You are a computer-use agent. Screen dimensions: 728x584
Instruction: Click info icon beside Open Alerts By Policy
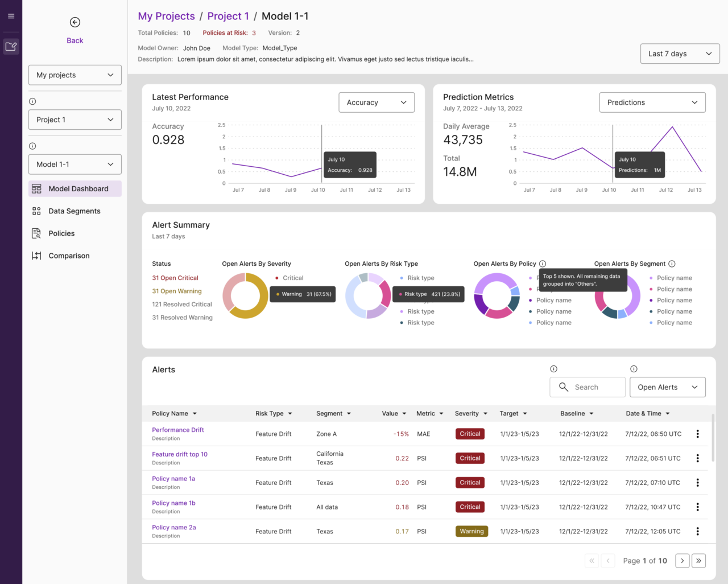543,264
